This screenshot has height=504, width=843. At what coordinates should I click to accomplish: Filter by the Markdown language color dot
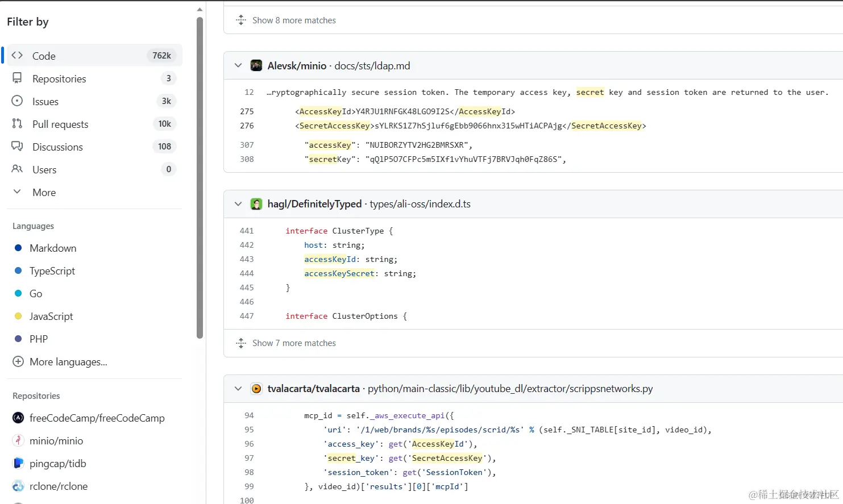pos(18,248)
